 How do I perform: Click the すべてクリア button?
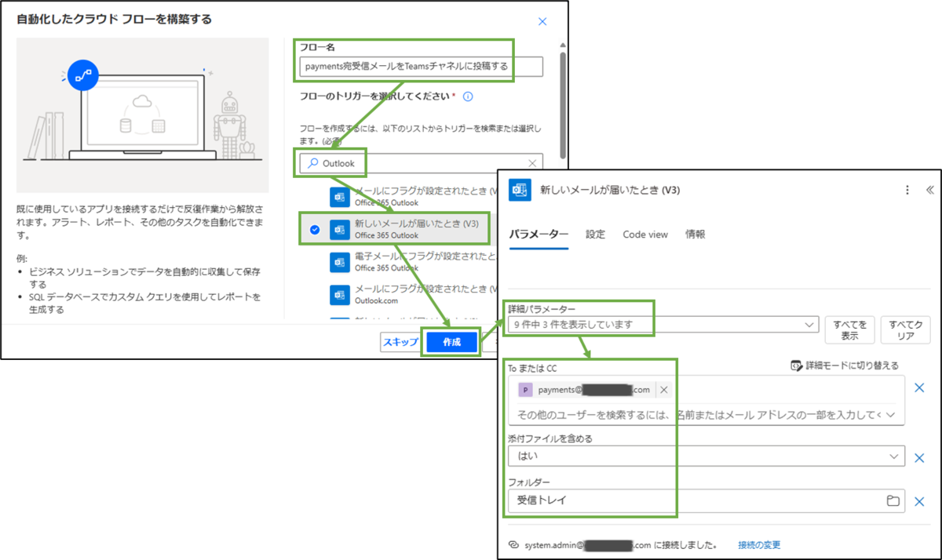[x=905, y=329]
